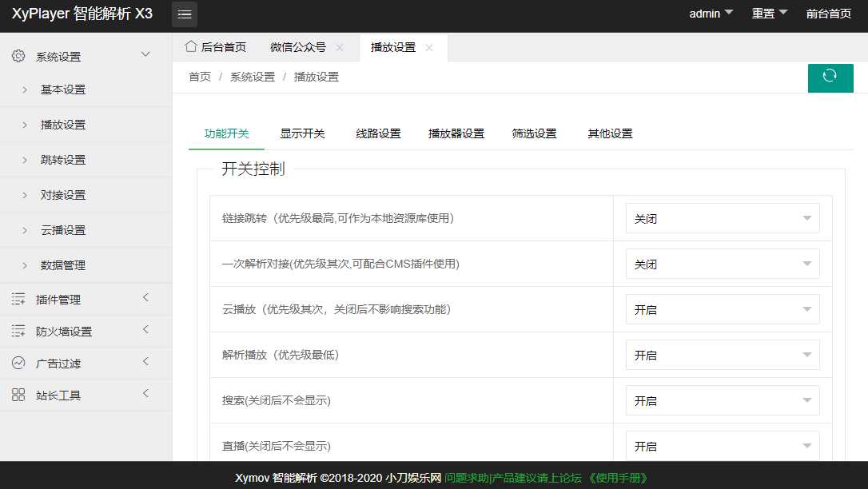Open 前台首页 in the top bar
The width and height of the screenshot is (868, 489).
828,14
